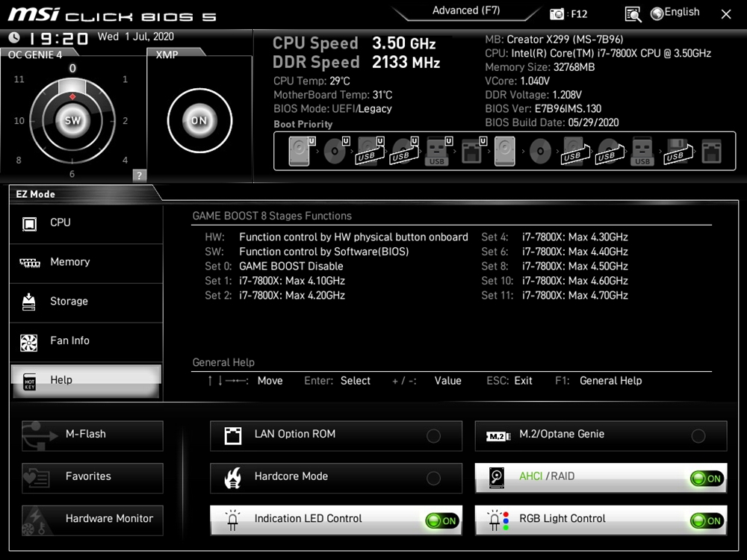This screenshot has width=747, height=560.
Task: Open the Fan Info section
Action: [x=86, y=341]
